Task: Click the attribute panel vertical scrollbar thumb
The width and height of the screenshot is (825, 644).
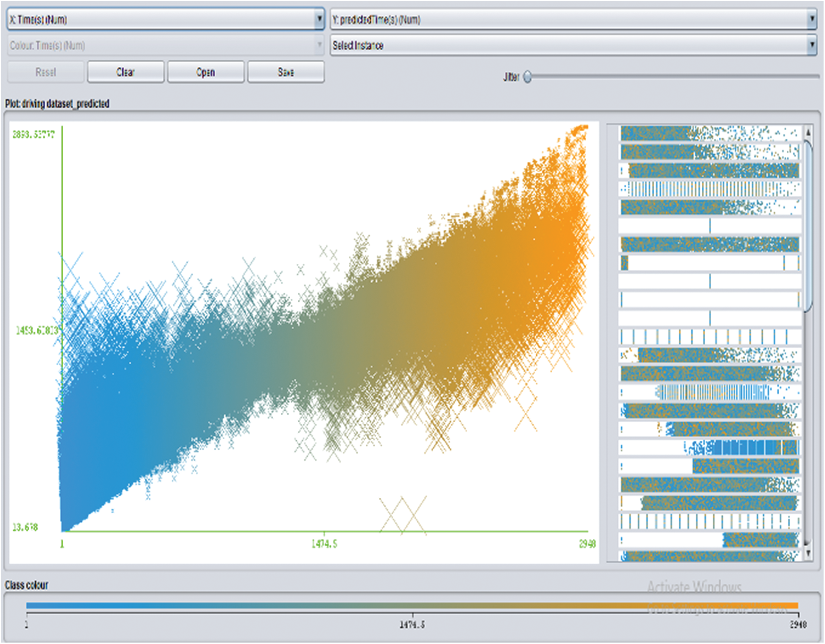Action: coord(808,226)
